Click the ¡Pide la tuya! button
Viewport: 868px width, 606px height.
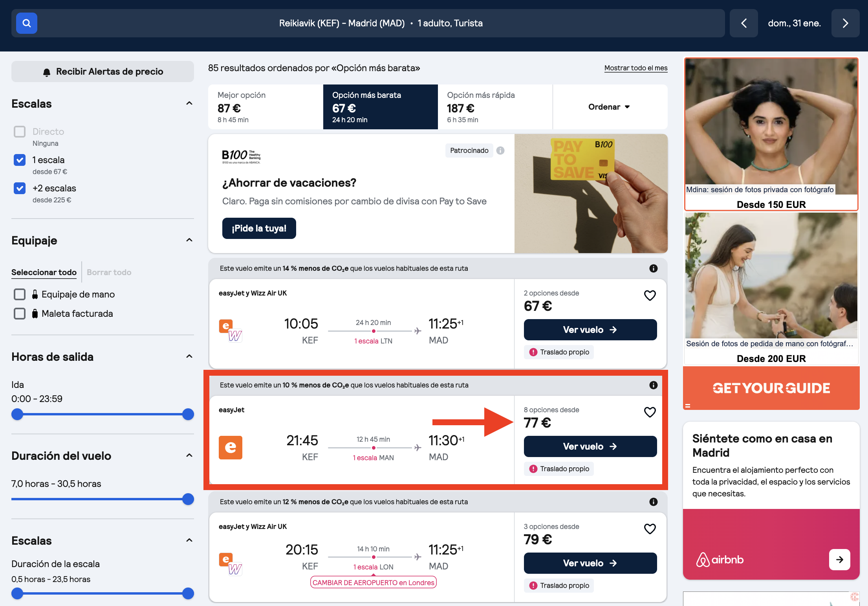click(x=259, y=228)
